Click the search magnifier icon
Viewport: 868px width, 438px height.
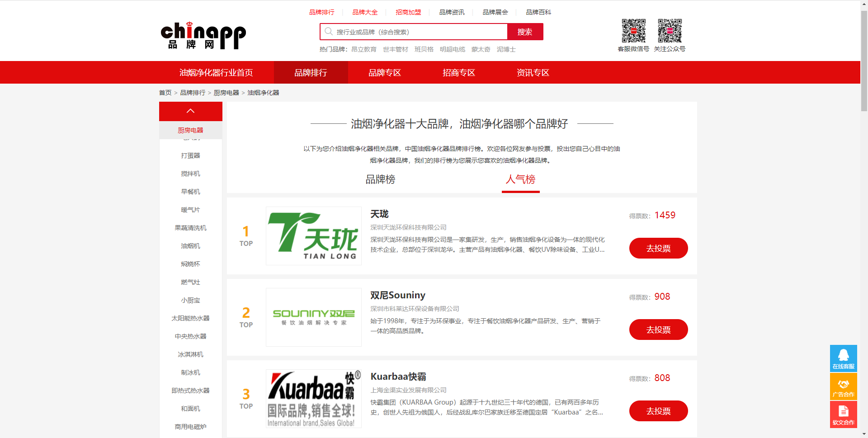click(x=329, y=32)
